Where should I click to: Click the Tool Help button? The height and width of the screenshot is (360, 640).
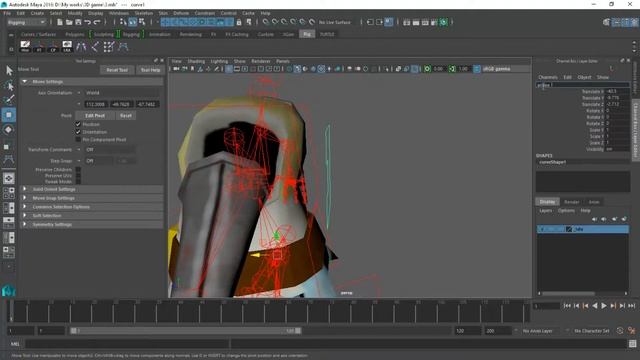pos(150,70)
